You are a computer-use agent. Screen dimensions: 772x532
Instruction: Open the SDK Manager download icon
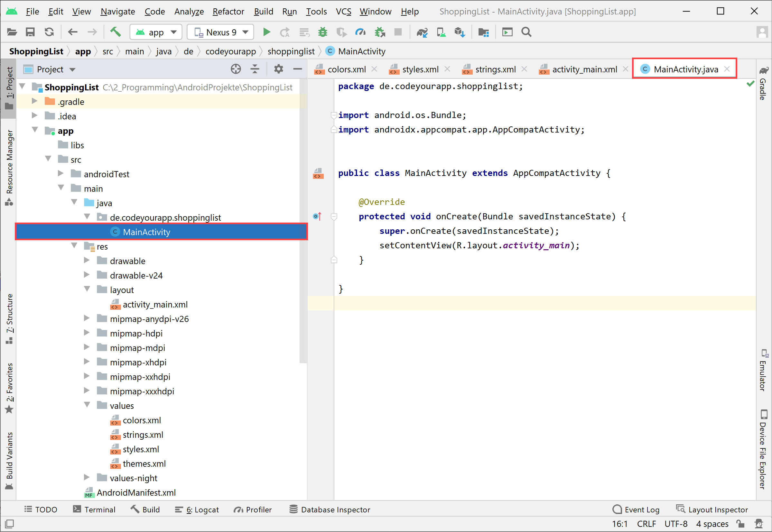460,32
